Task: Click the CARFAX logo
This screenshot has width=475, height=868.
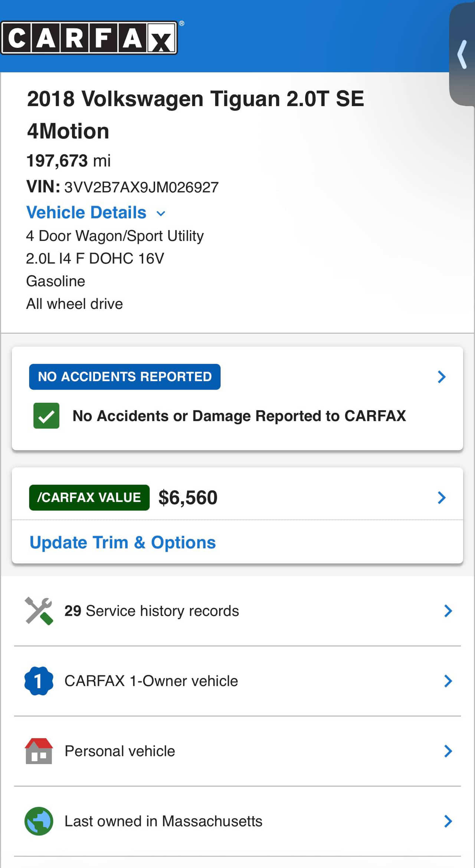Action: coord(89,38)
